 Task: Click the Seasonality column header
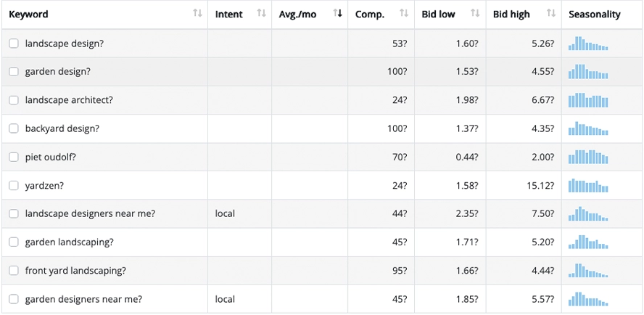(x=594, y=15)
